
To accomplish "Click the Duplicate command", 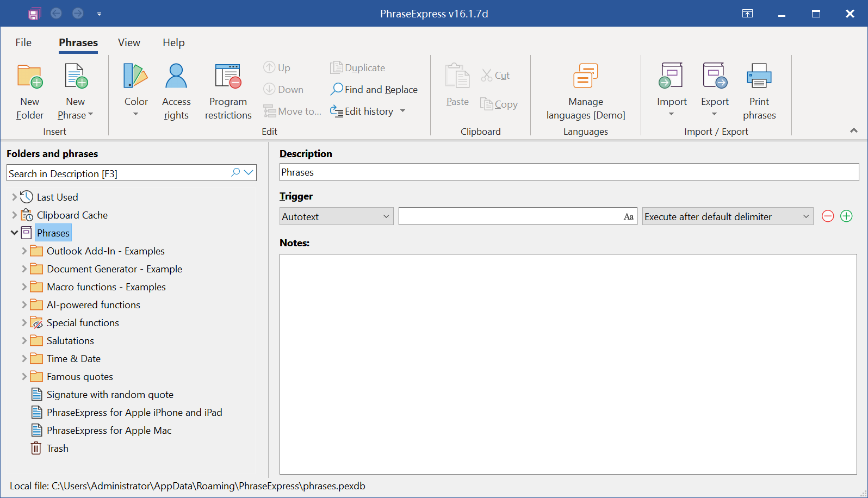I will coord(358,67).
